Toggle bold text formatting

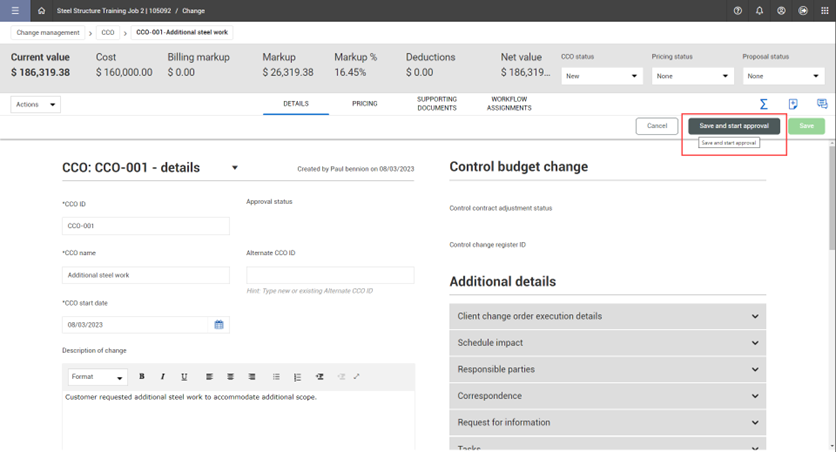(142, 377)
